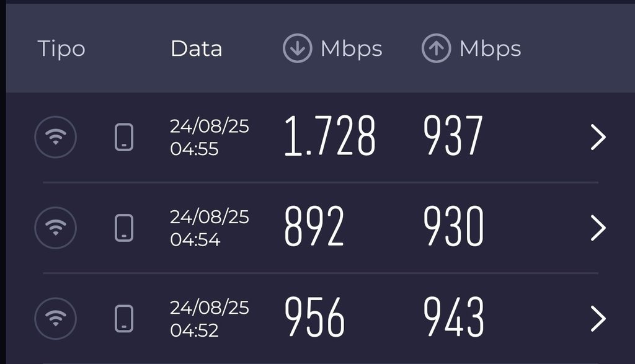This screenshot has width=635, height=364.
Task: Click the 937 upload speed value
Action: click(x=453, y=137)
